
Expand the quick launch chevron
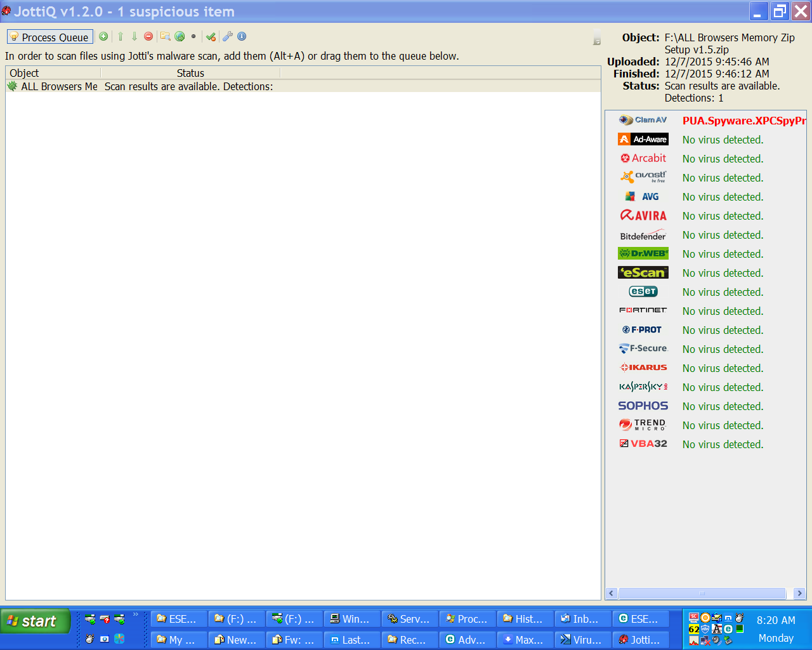(135, 614)
